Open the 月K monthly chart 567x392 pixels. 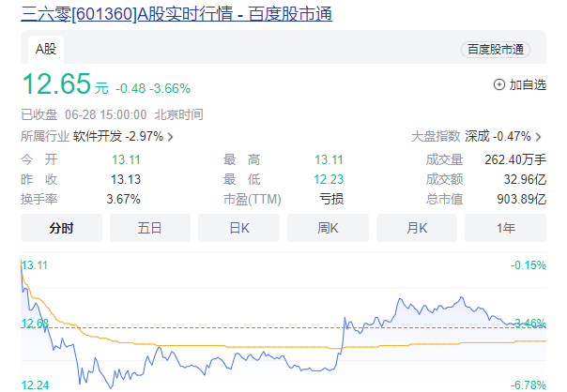coord(417,228)
